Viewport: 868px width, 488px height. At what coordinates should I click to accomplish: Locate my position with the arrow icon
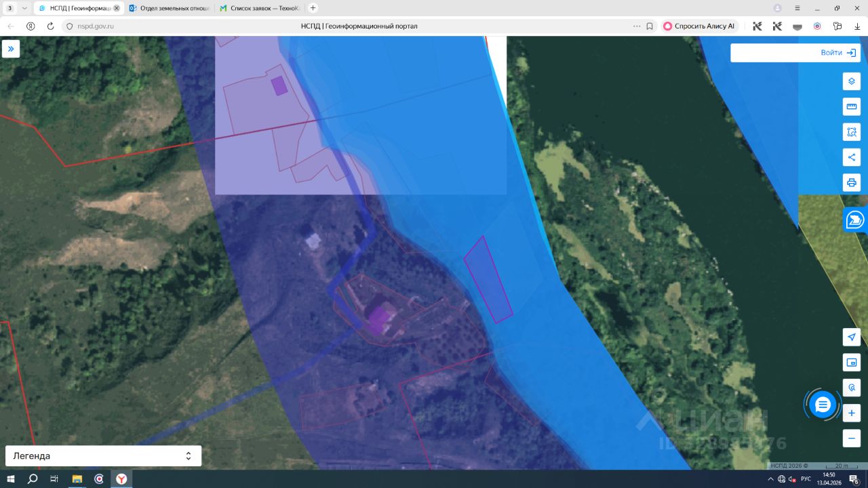pyautogui.click(x=852, y=337)
